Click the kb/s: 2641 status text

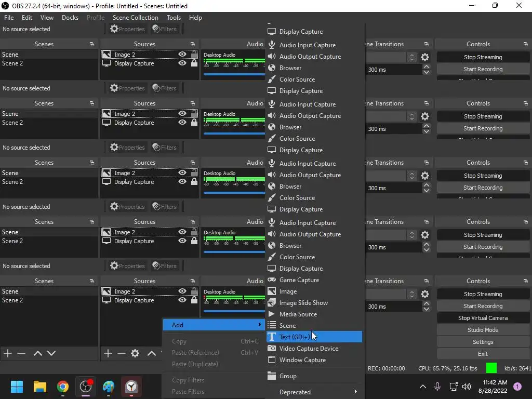pyautogui.click(x=518, y=368)
